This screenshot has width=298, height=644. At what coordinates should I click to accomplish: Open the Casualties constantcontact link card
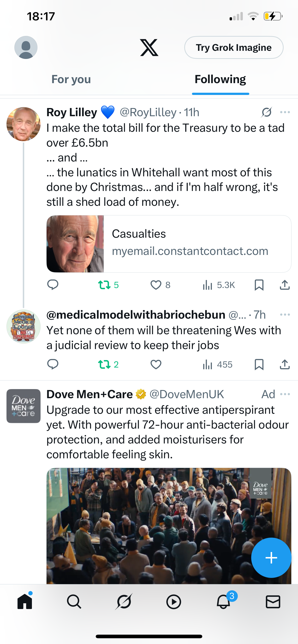coord(169,244)
